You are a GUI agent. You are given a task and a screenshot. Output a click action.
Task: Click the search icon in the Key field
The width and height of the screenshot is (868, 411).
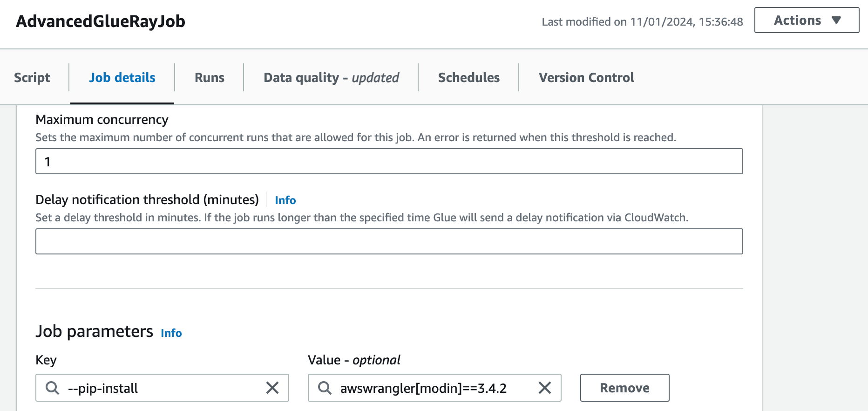tap(53, 388)
